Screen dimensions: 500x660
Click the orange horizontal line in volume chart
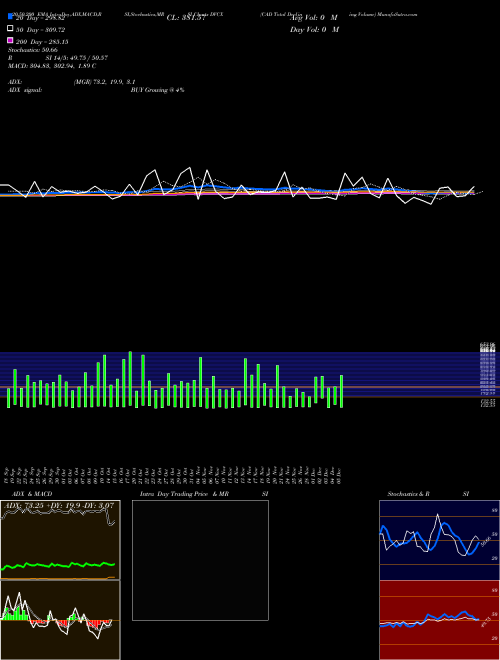pyautogui.click(x=240, y=387)
